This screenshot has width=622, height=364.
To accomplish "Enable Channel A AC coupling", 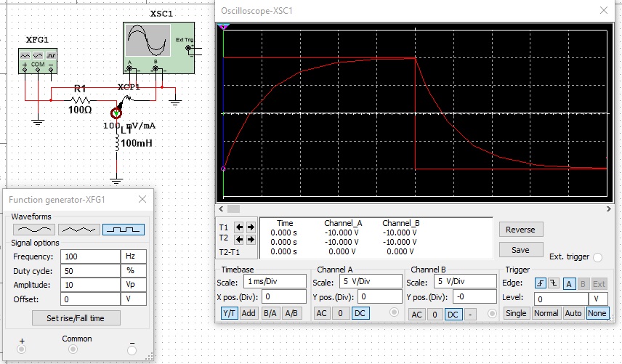I will 322,313.
